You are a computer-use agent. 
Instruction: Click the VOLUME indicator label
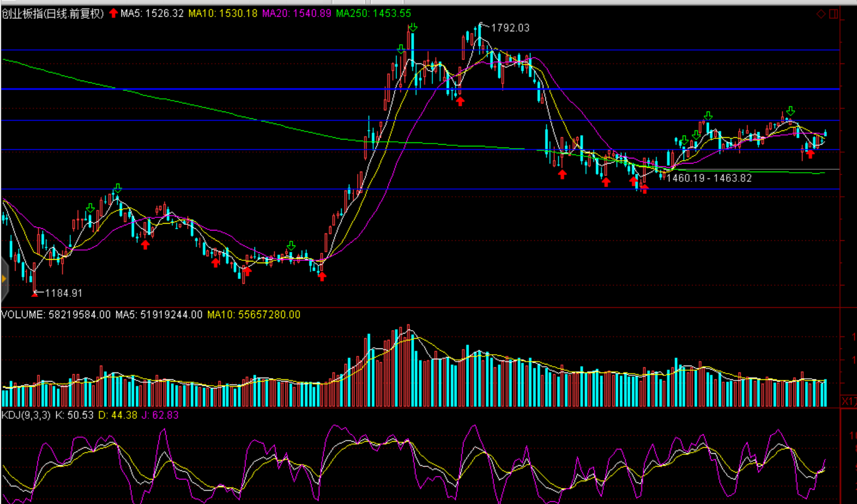pos(55,315)
